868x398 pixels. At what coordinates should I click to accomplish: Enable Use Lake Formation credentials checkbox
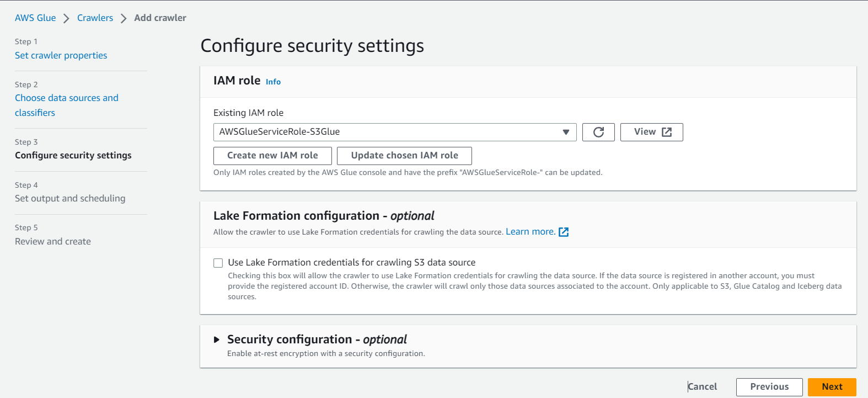click(x=218, y=263)
